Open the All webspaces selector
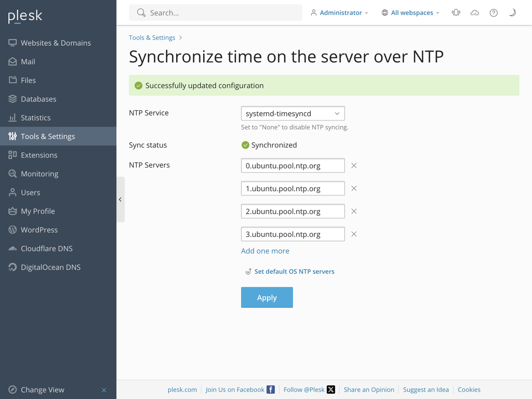Image resolution: width=532 pixels, height=399 pixels. [x=410, y=12]
